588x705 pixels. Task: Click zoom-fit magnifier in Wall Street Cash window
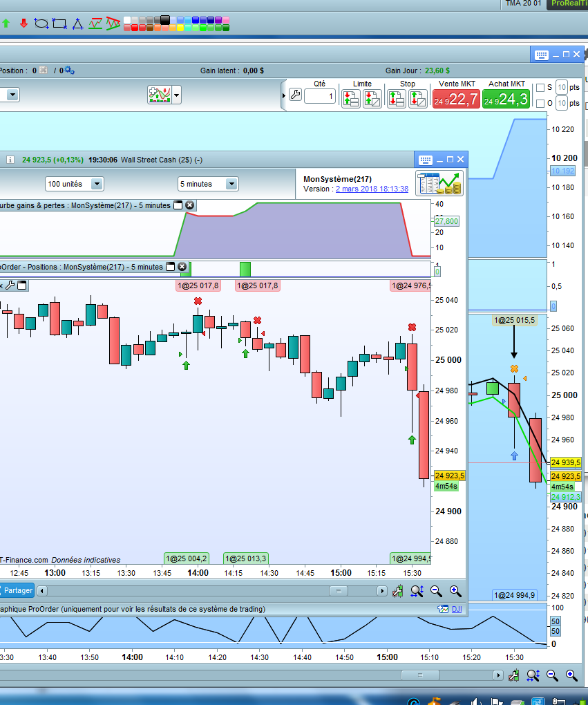[417, 591]
